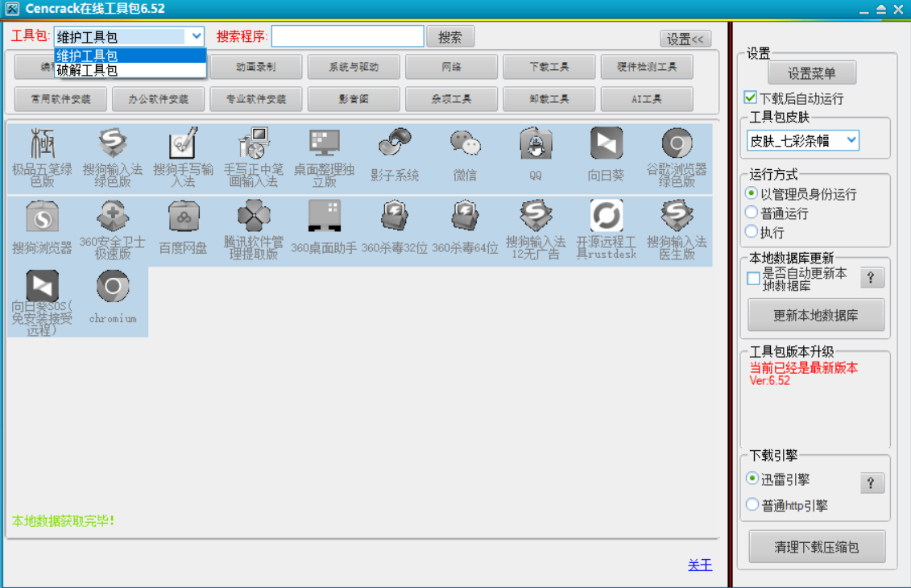This screenshot has height=588, width=911.
Task: Choose 维护工具包 from dropdown list
Action: pos(130,56)
